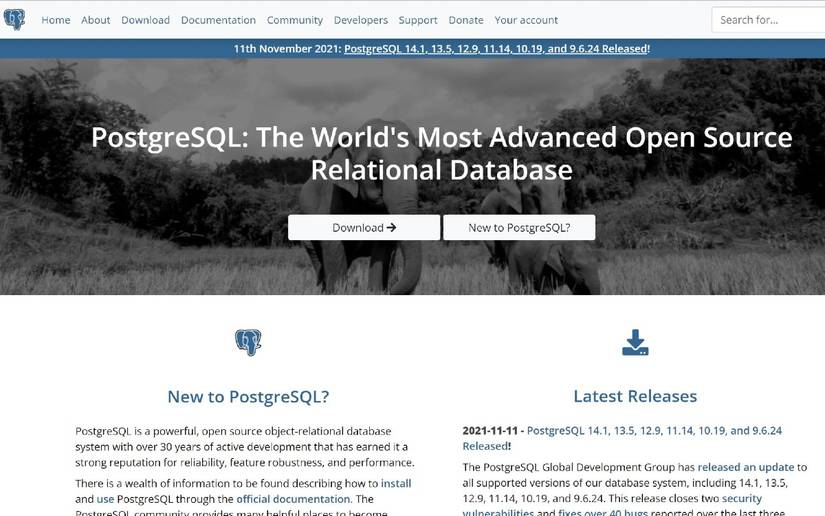Go to the Support page

coord(418,20)
